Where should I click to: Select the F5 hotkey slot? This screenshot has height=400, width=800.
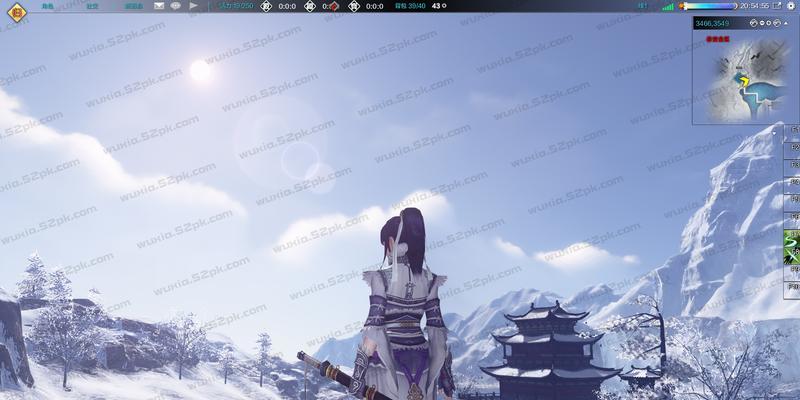coord(792,203)
